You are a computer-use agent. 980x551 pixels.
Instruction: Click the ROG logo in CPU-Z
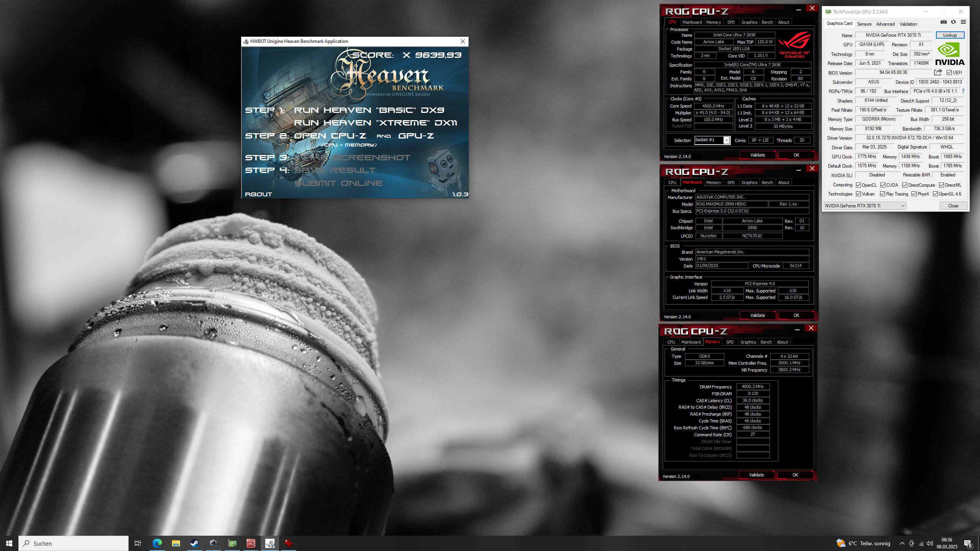[795, 45]
